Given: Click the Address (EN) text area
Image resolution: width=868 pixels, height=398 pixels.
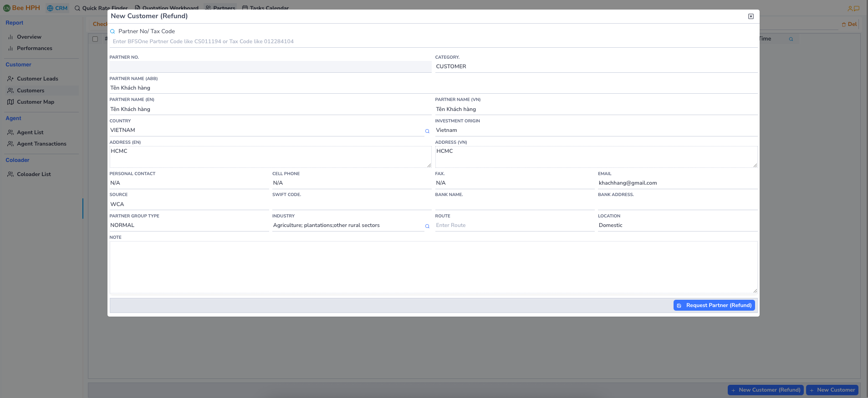Looking at the screenshot, I should point(271,157).
